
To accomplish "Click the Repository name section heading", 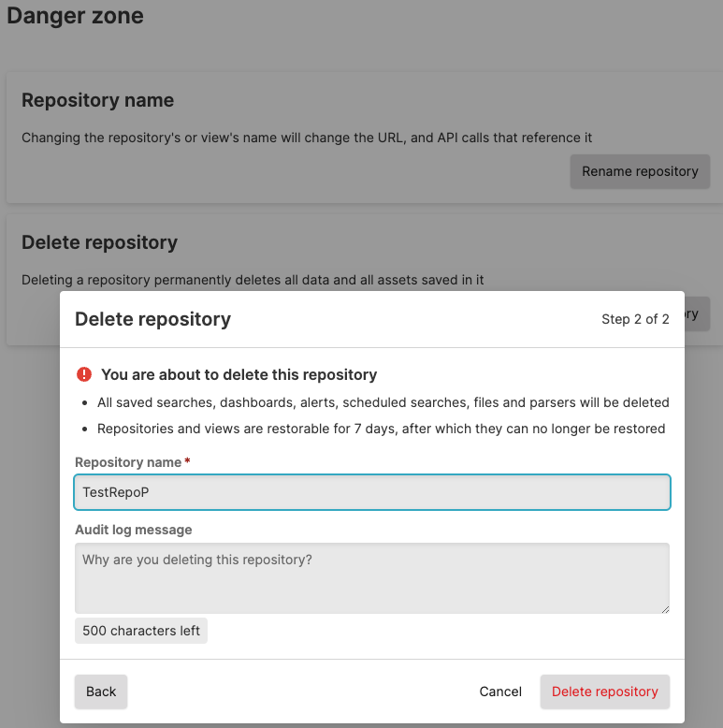I will click(x=97, y=100).
